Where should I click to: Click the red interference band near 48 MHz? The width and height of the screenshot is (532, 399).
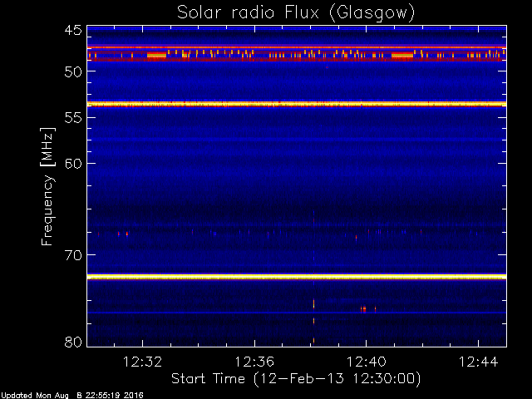point(297,54)
